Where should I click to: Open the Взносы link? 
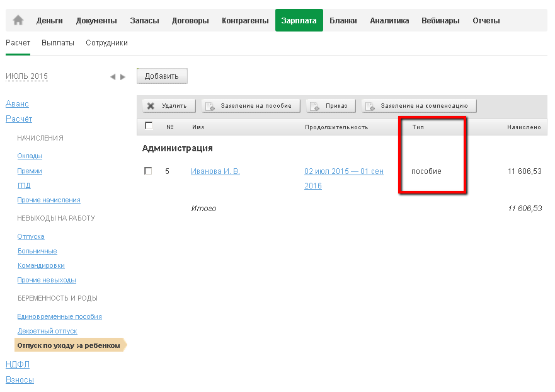(20, 380)
